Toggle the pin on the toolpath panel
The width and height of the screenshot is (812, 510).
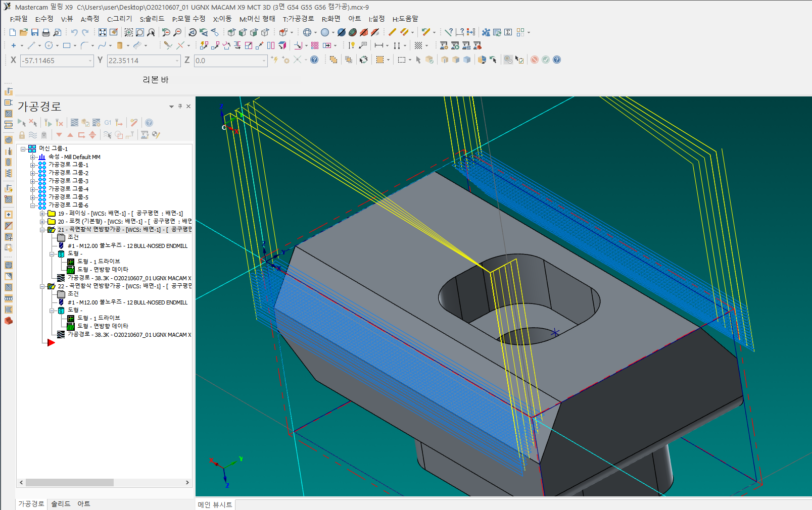click(180, 107)
